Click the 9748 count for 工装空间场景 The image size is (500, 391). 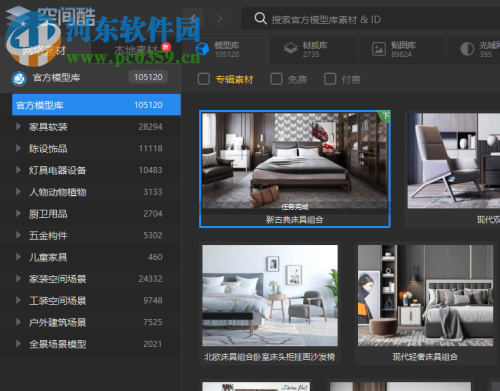click(x=153, y=301)
